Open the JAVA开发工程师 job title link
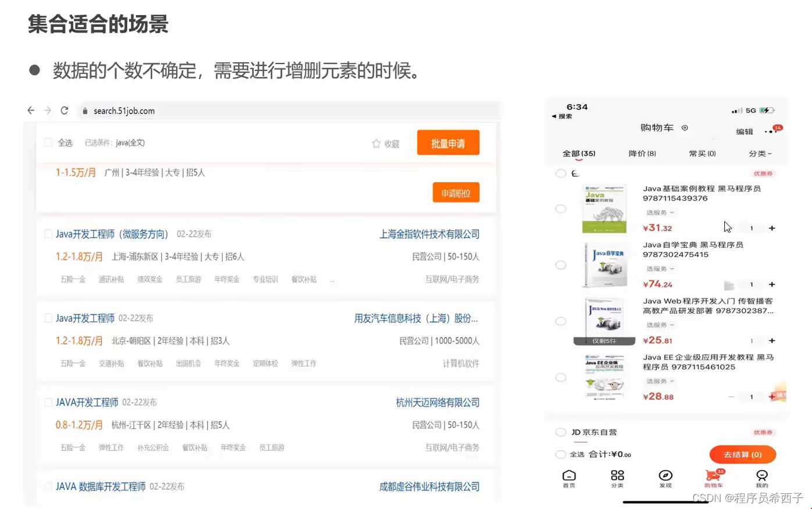The image size is (812, 509). coord(87,403)
